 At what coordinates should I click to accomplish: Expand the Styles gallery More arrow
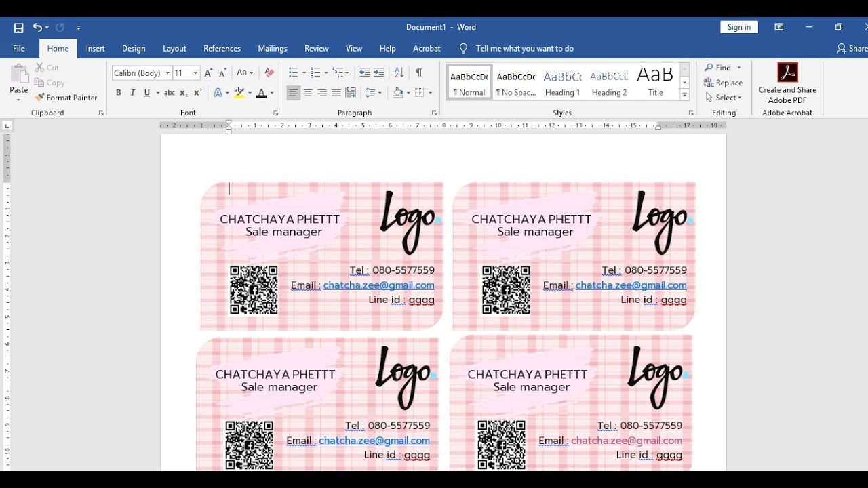coord(684,96)
